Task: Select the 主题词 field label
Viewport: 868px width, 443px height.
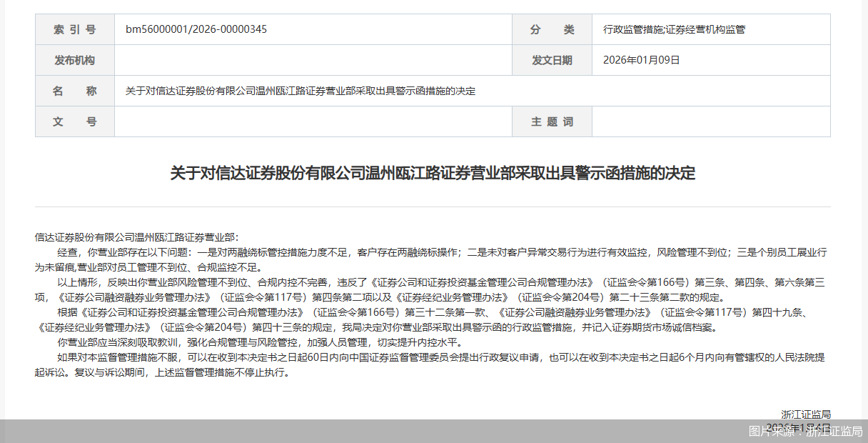Action: point(552,121)
